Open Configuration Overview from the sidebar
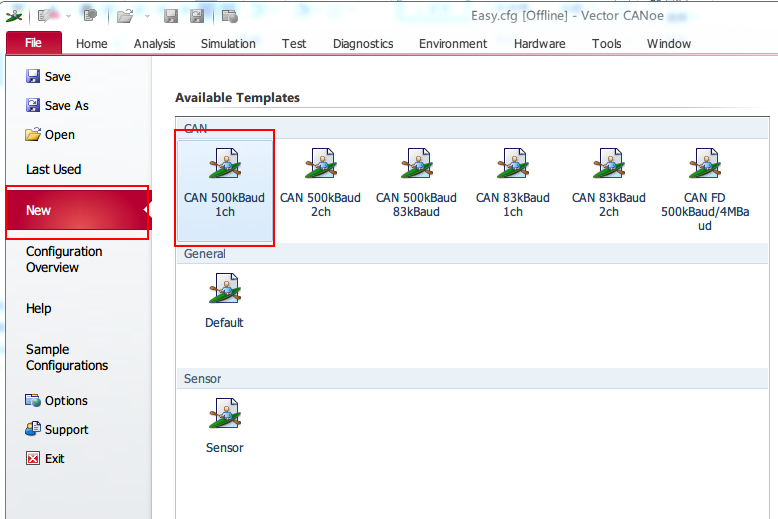The width and height of the screenshot is (778, 519). 64,260
